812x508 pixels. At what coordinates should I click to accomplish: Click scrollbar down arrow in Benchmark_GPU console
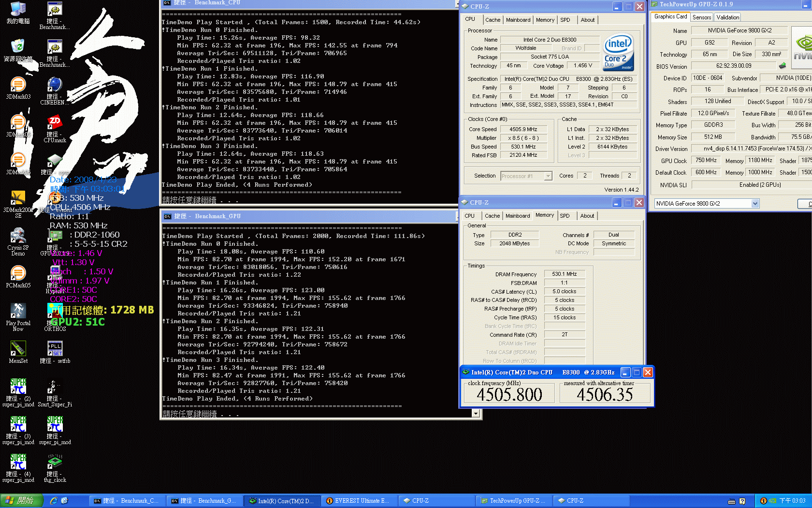(x=476, y=413)
